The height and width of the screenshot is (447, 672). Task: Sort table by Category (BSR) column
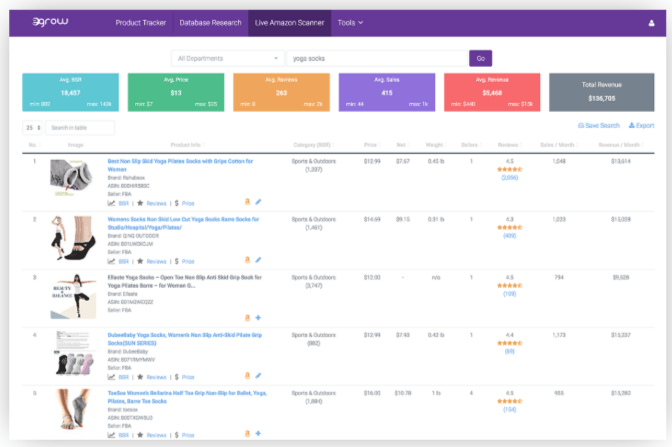point(313,145)
